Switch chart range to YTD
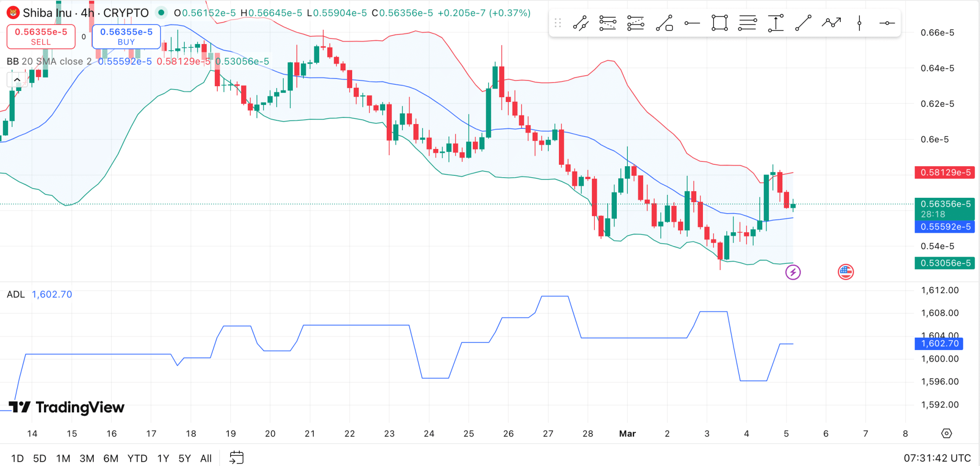This screenshot has width=980, height=466. pos(137,458)
